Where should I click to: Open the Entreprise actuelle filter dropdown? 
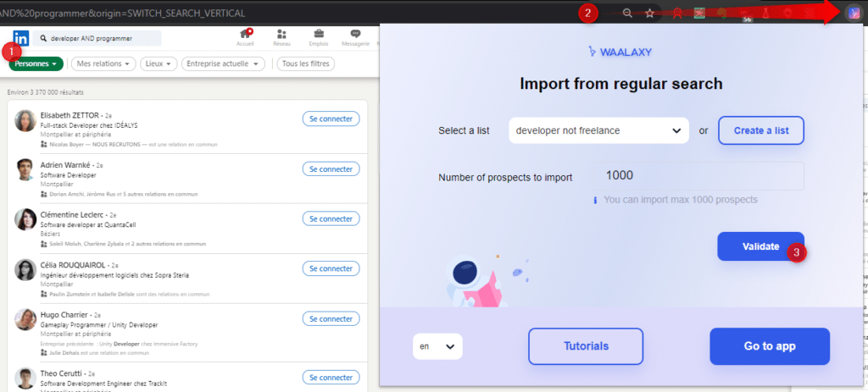[x=224, y=63]
